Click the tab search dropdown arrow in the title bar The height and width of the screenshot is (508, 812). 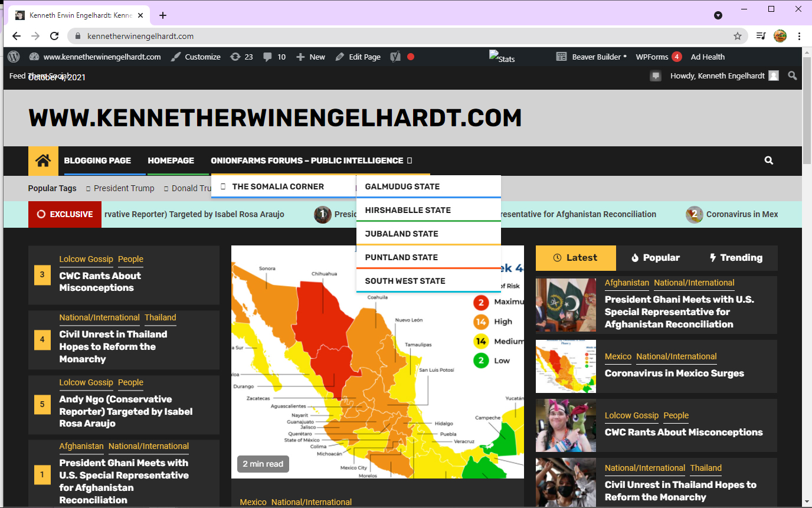click(718, 15)
